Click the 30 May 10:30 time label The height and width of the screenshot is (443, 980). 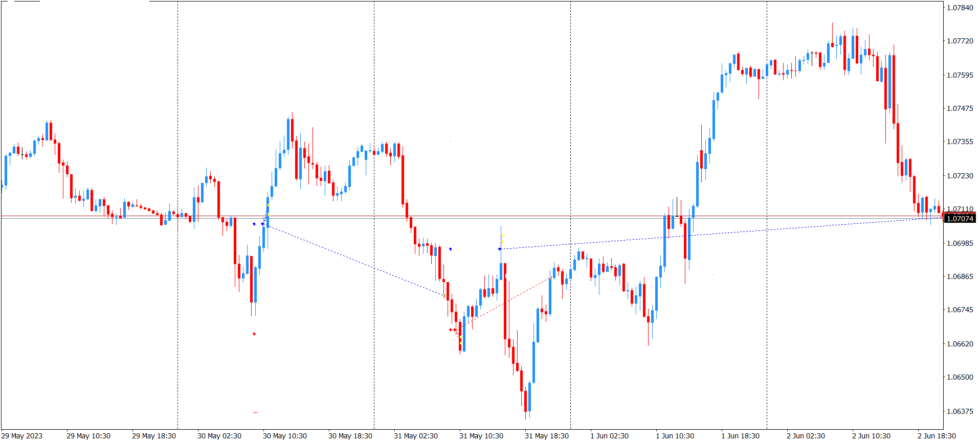coord(285,436)
